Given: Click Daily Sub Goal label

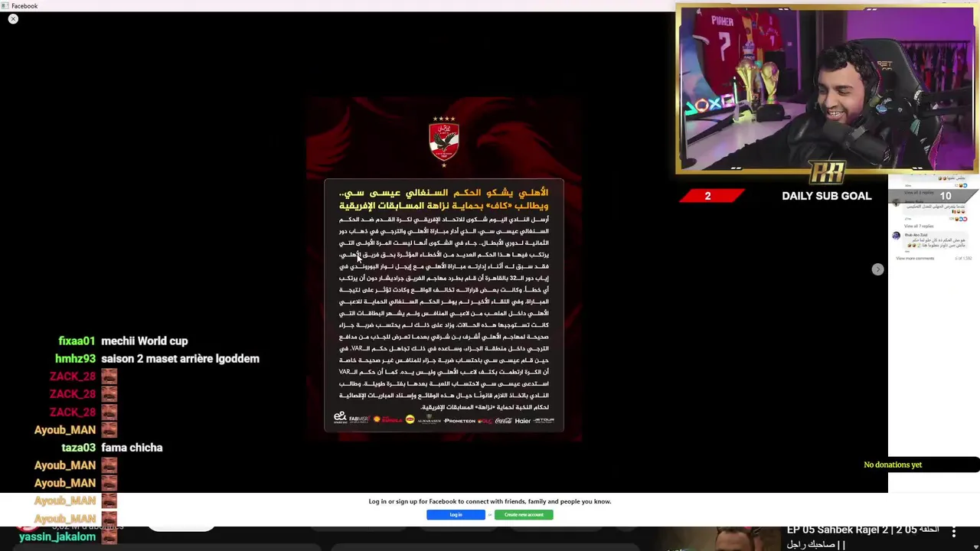Looking at the screenshot, I should 827,196.
